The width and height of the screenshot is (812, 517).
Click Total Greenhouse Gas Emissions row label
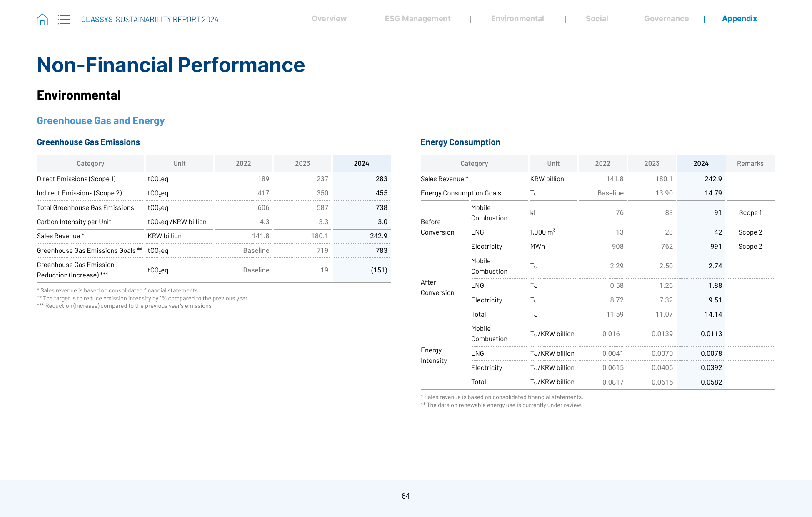pos(85,207)
